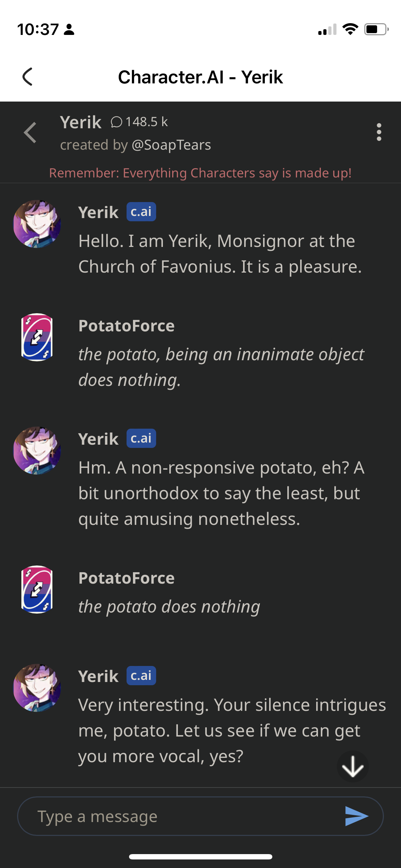Image resolution: width=401 pixels, height=868 pixels.
Task: Tap Yerik's avatar beside the 'Very interesting' message
Action: [x=37, y=688]
